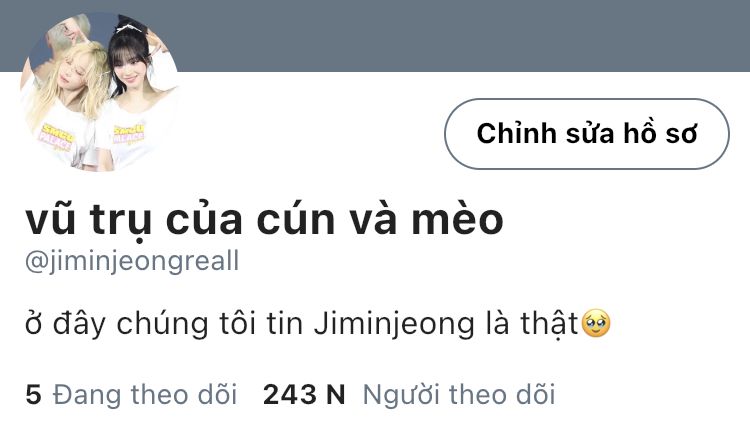Open the Đang theo dõi list

145,395
